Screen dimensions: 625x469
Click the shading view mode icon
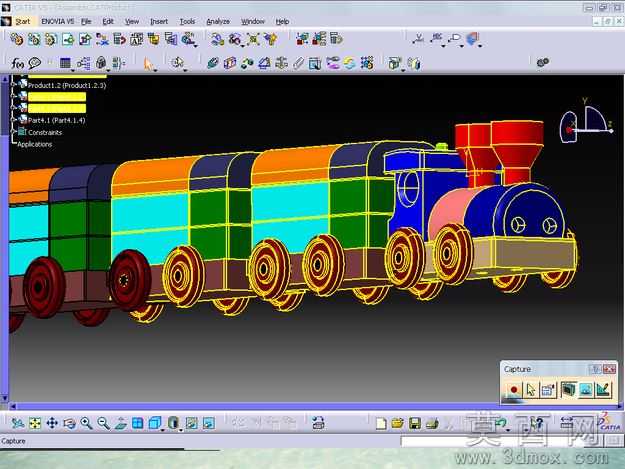173,423
